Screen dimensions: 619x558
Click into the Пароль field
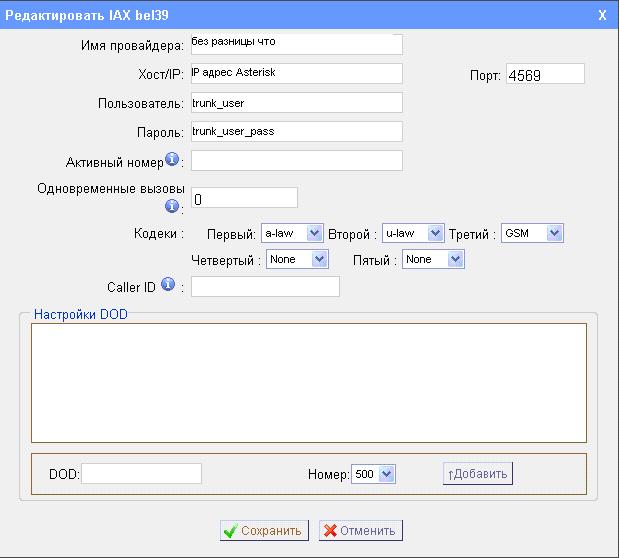[x=295, y=131]
